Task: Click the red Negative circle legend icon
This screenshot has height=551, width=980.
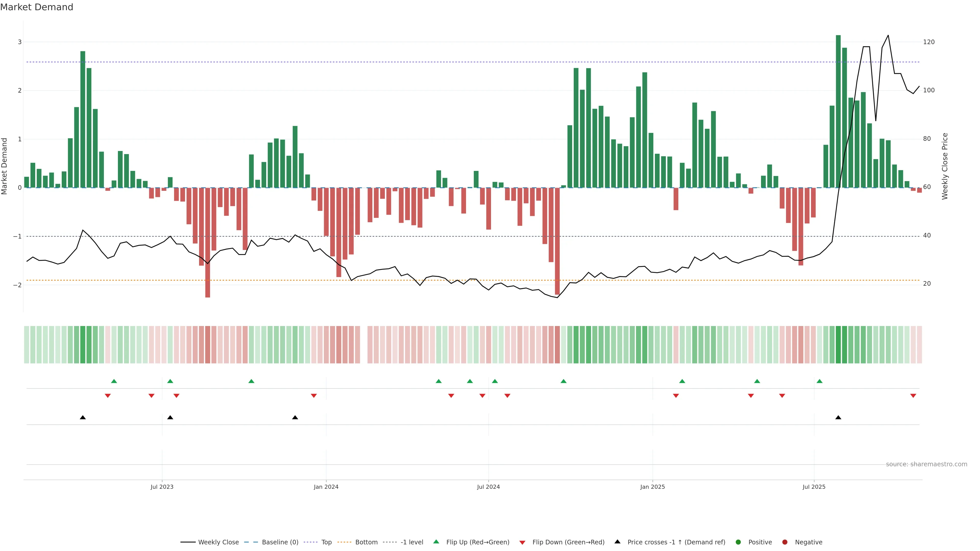Action: coord(785,542)
